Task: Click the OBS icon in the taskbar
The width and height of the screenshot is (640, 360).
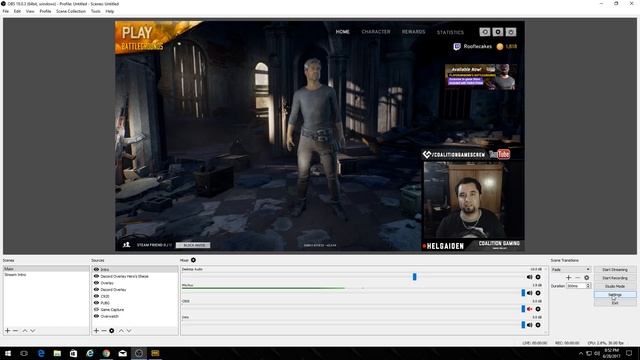Action: pyautogui.click(x=139, y=353)
